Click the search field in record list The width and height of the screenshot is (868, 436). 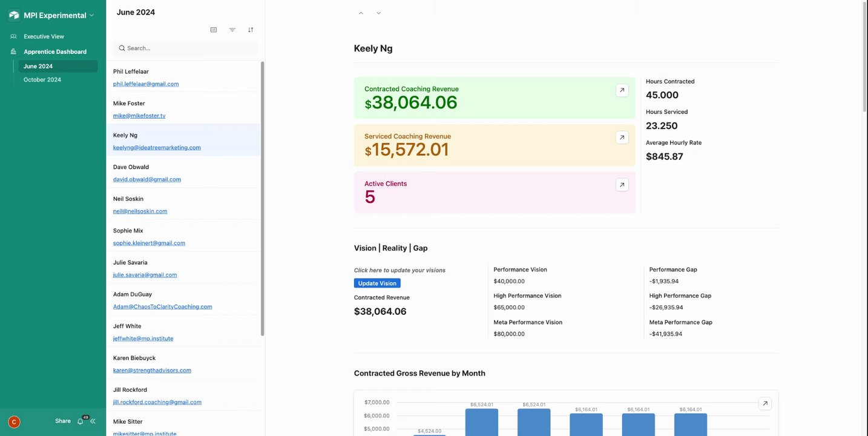[188, 48]
